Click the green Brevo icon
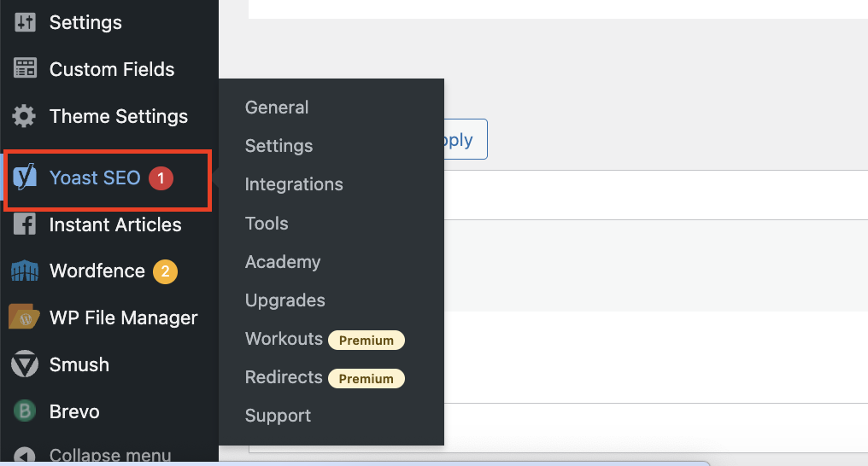The height and width of the screenshot is (466, 868). 25,411
